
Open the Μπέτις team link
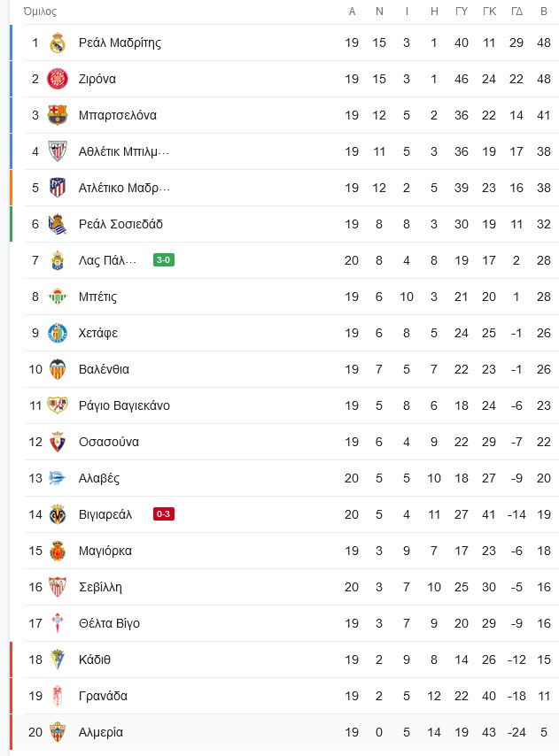[x=97, y=297]
